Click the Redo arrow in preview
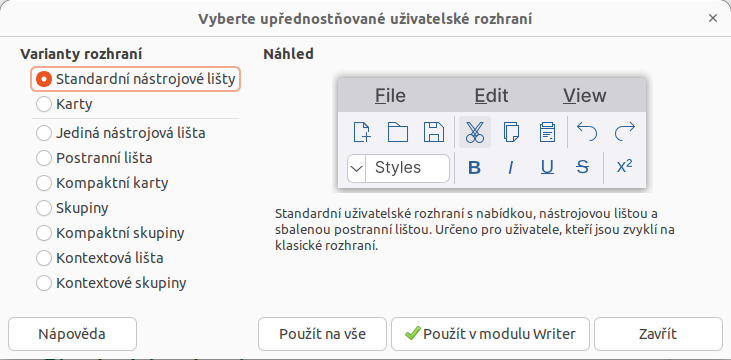The height and width of the screenshot is (360, 731). click(624, 132)
